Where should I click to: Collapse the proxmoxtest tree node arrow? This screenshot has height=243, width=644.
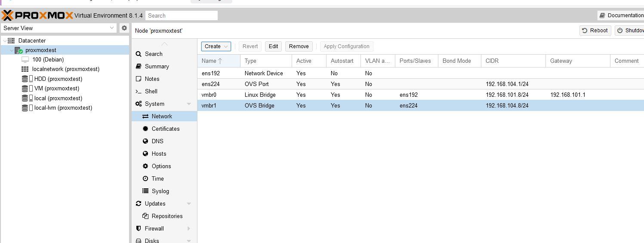pos(12,50)
